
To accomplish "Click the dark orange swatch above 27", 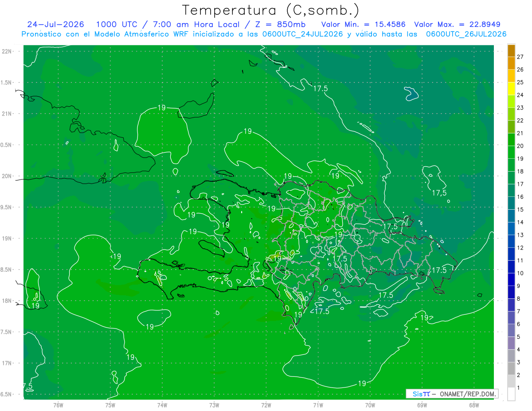I will pos(511,51).
